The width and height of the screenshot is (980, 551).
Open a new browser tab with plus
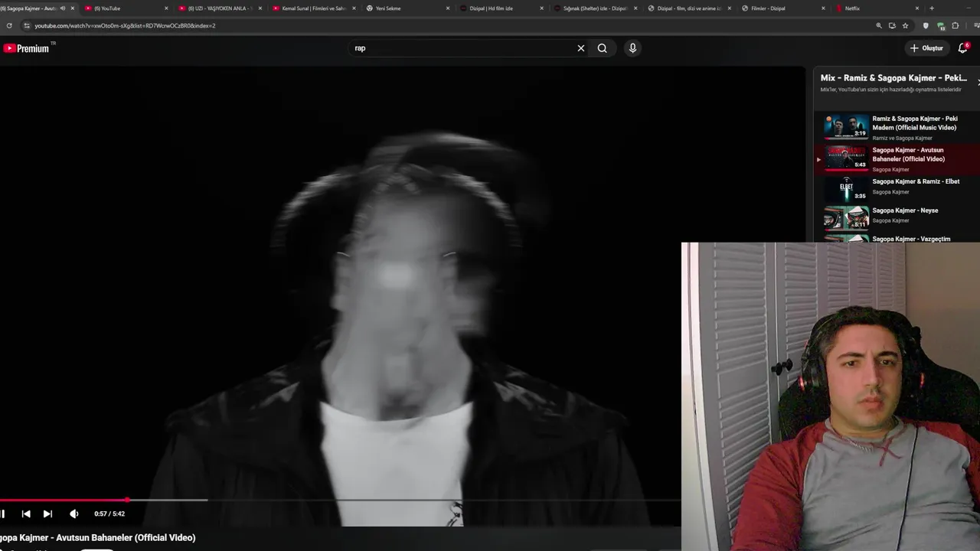932,8
